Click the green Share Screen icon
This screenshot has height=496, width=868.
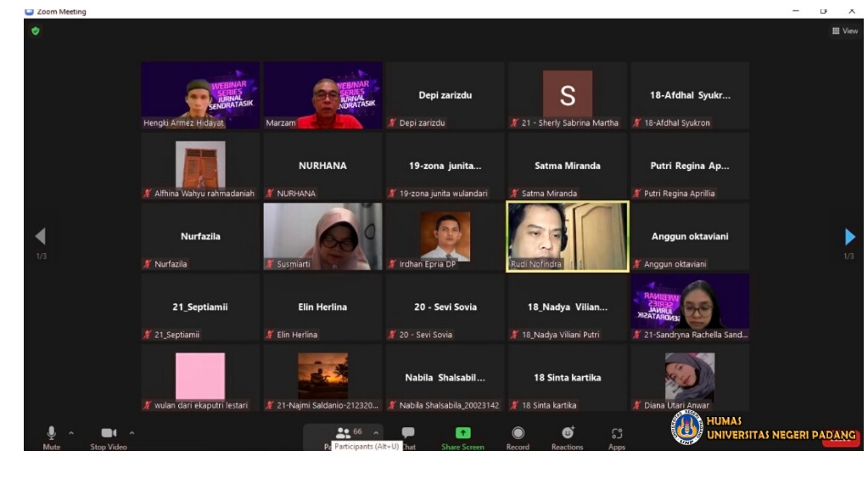[462, 433]
